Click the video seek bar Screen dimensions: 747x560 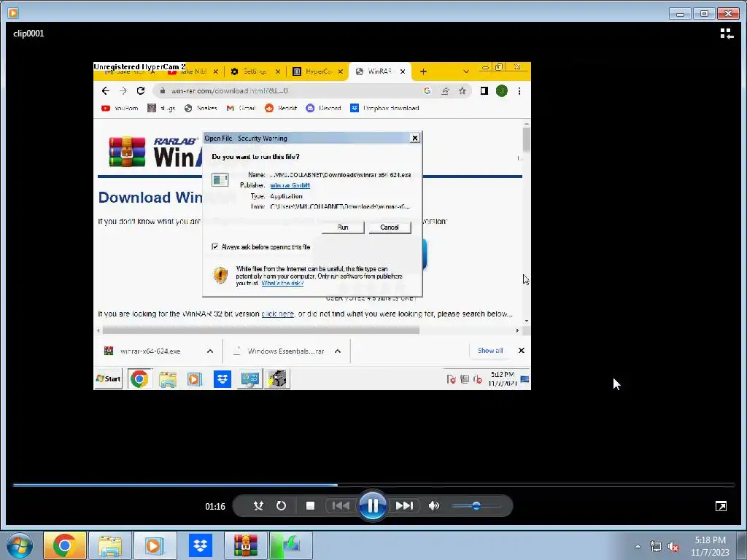[373, 485]
